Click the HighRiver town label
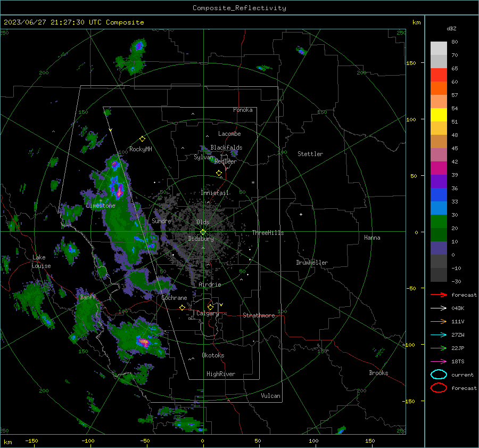This screenshot has height=448, width=479. click(x=221, y=374)
